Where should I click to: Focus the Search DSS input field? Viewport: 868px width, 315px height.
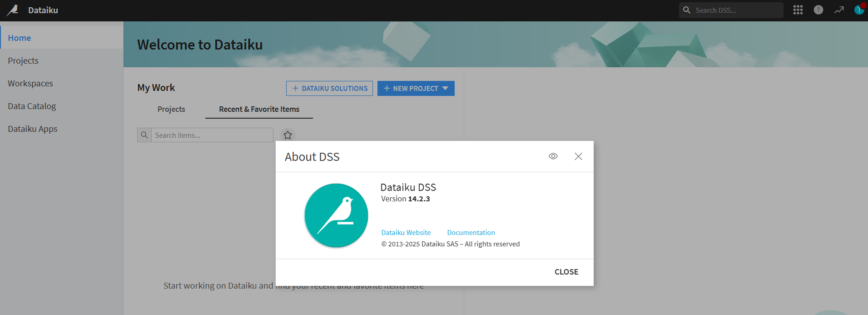[731, 10]
